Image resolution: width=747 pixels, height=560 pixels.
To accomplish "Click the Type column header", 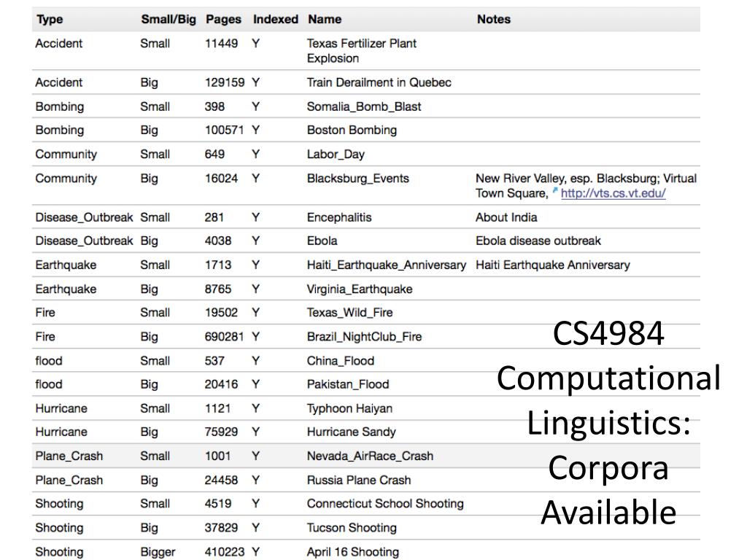I will pos(50,20).
